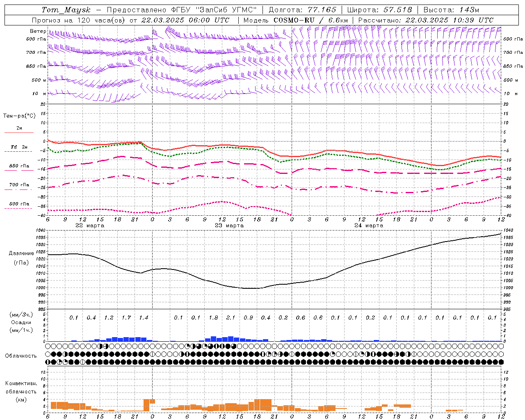
Task: Select the text 'Предоставлено ФГБУ "ЗапСиб УГМС"'
Action: point(181,10)
